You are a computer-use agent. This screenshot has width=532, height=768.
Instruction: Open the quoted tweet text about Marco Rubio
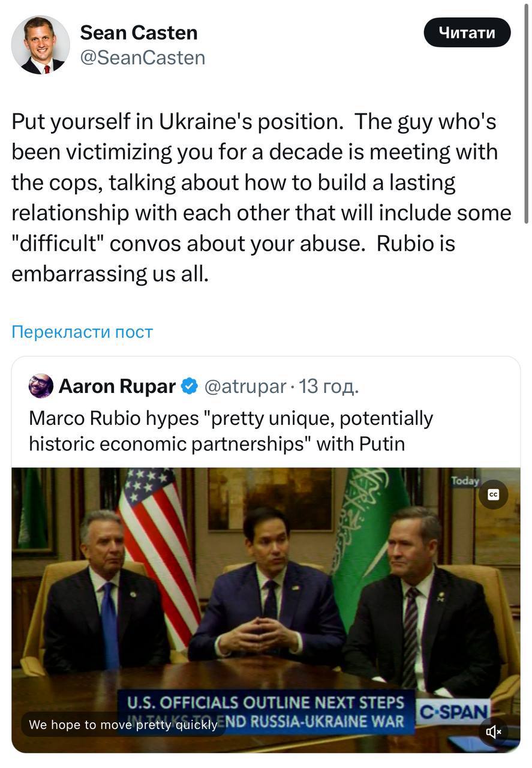230,431
